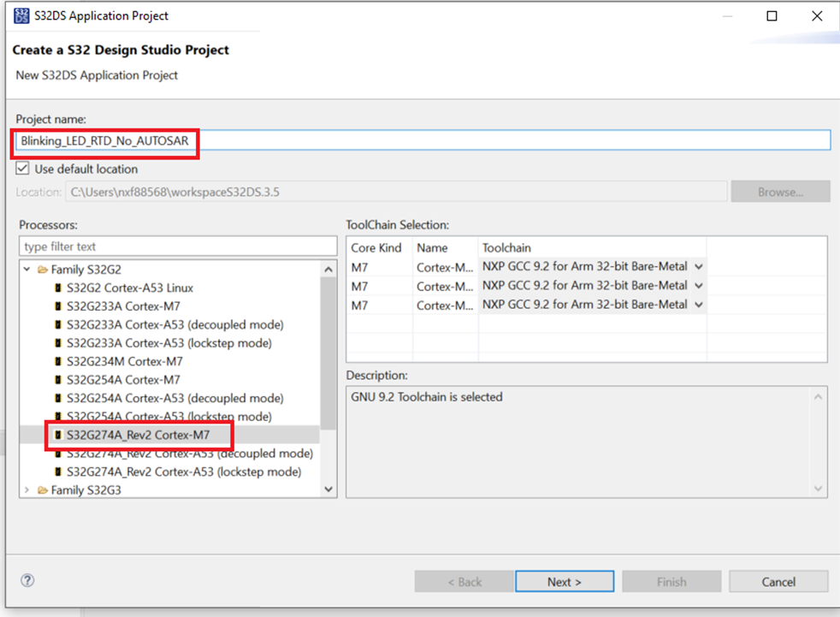Click the Cancel button
The height and width of the screenshot is (617, 840).
tap(778, 582)
